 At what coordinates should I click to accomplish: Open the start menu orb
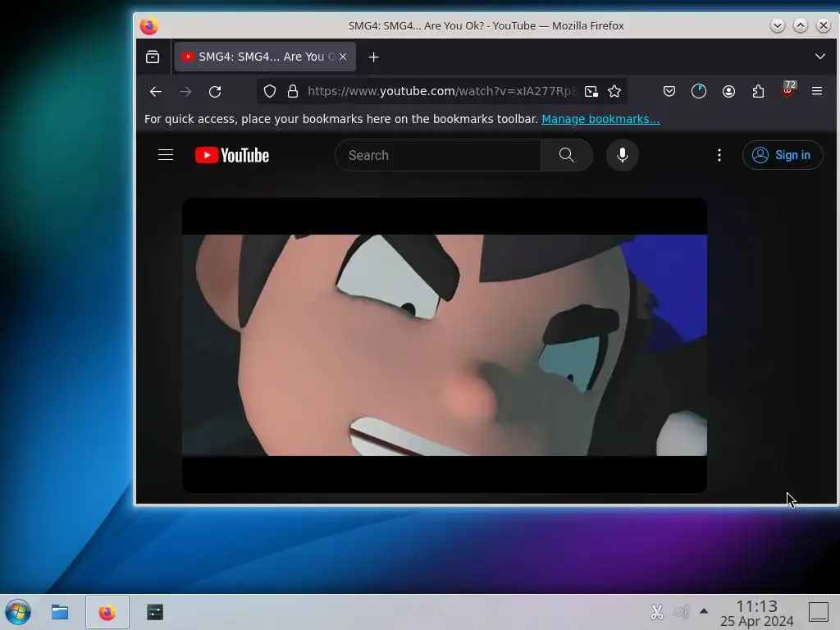pos(18,612)
